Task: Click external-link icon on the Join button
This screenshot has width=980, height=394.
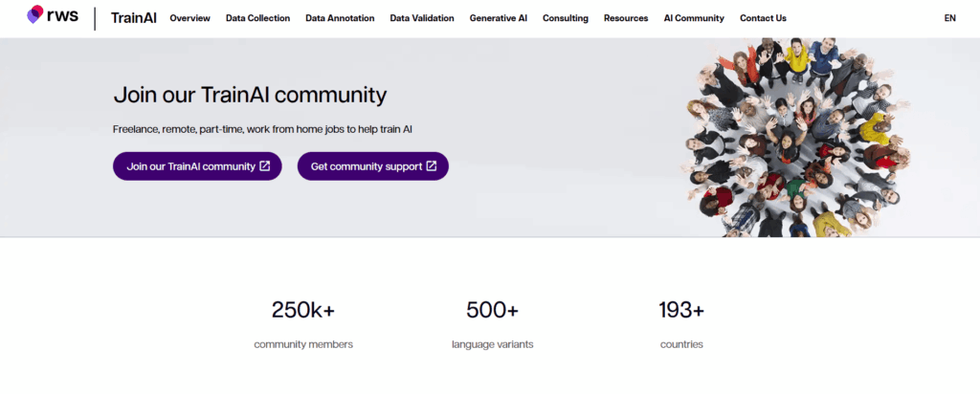Action: (265, 166)
